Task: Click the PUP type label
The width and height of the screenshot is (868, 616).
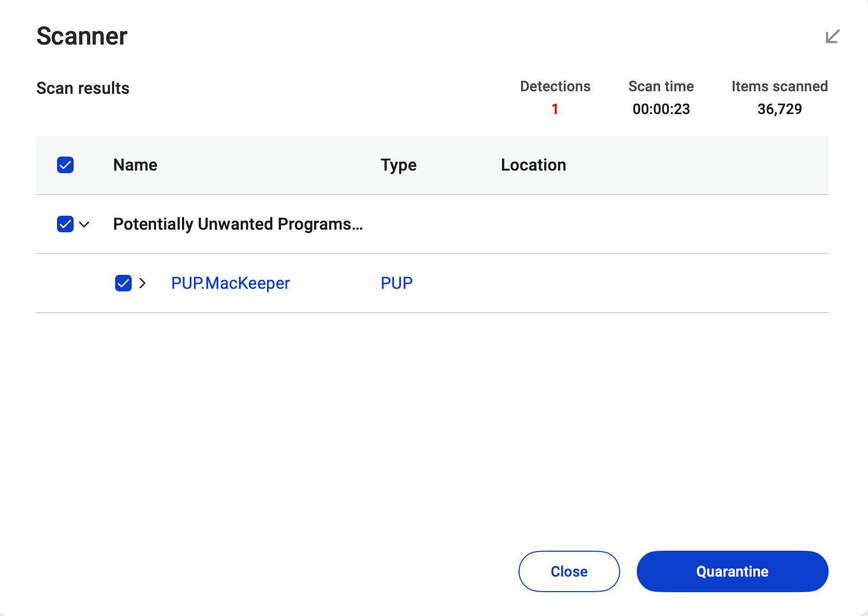Action: (x=396, y=283)
